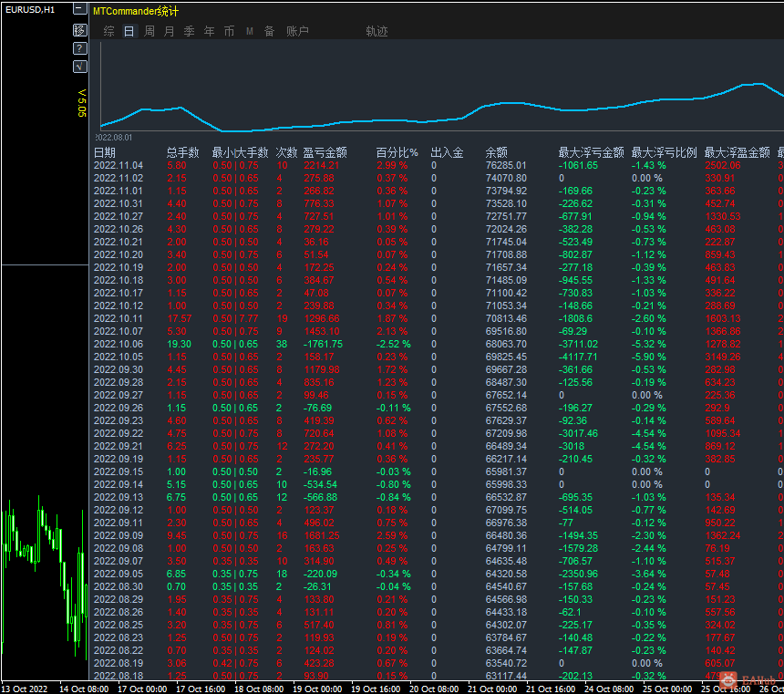Open the 备 tab
Viewport: 784px width, 694px height.
[270, 32]
